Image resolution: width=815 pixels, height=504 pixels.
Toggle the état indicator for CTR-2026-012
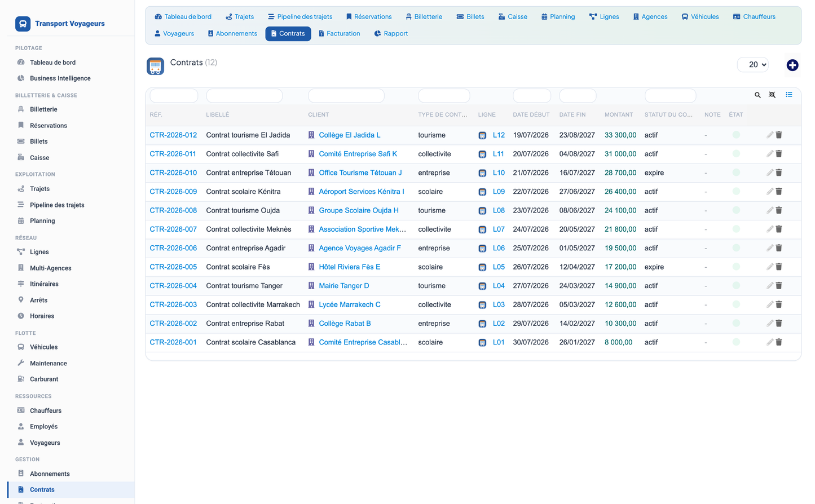[736, 135]
